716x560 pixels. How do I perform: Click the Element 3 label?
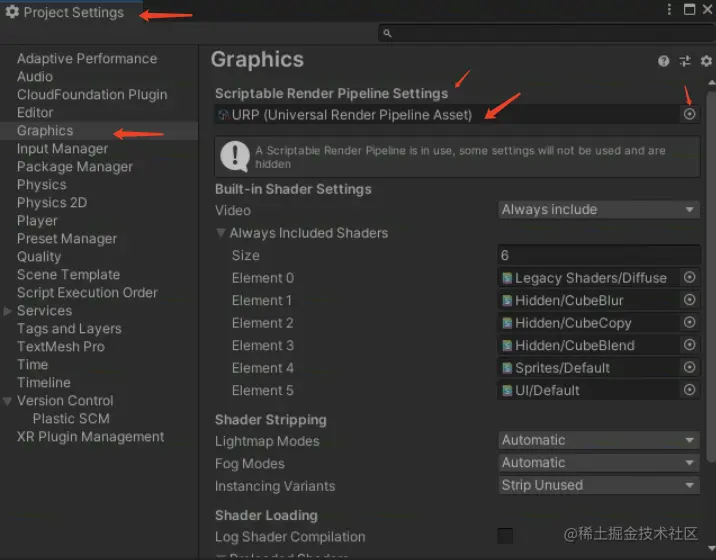tap(263, 346)
